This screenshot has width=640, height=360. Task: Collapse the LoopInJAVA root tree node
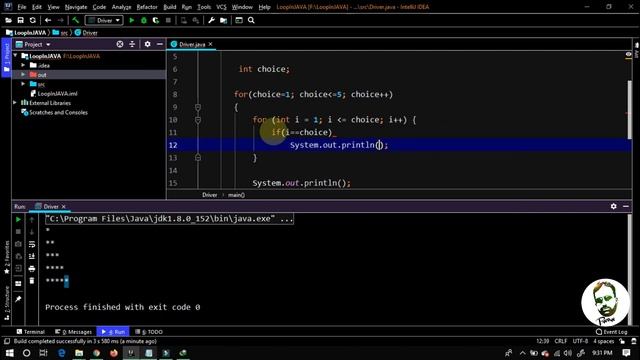[x=16, y=56]
